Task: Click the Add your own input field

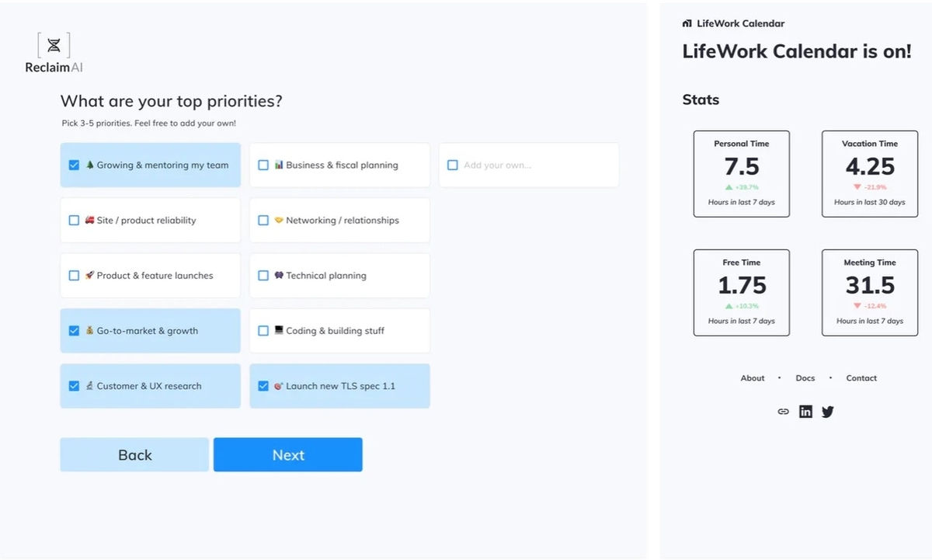Action: tap(536, 165)
